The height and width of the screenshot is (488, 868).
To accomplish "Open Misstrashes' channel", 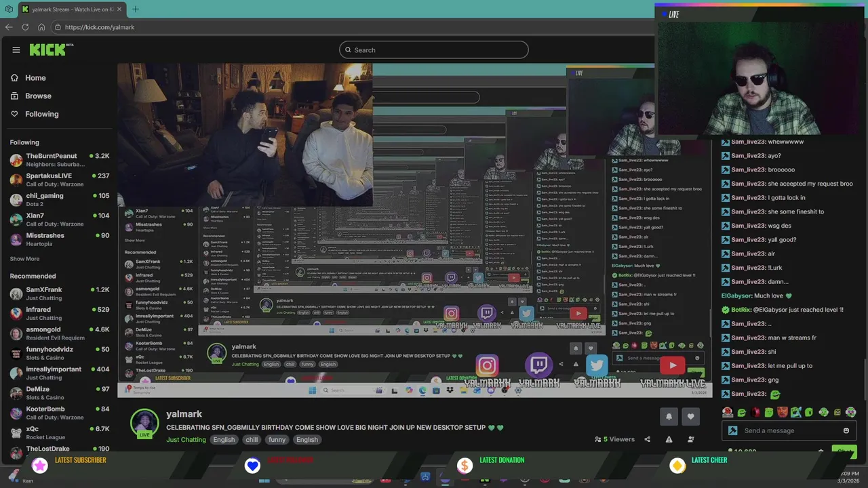I will 59,239.
